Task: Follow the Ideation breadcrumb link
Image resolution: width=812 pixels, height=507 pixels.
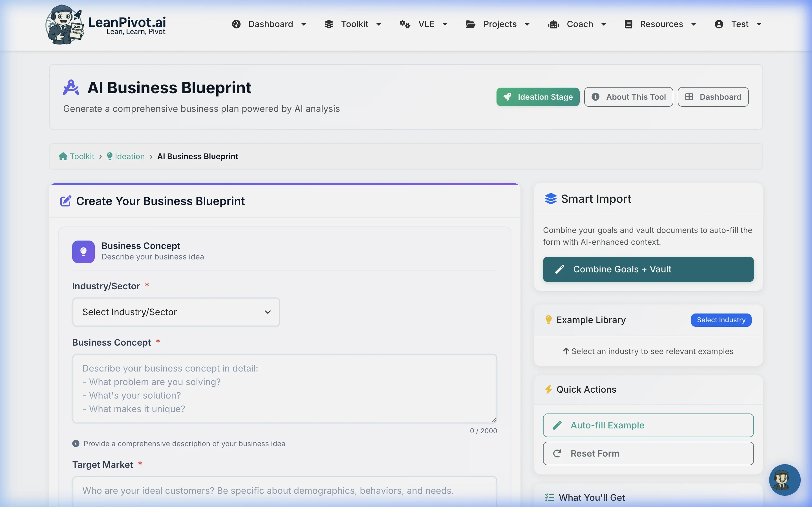Action: point(129,157)
